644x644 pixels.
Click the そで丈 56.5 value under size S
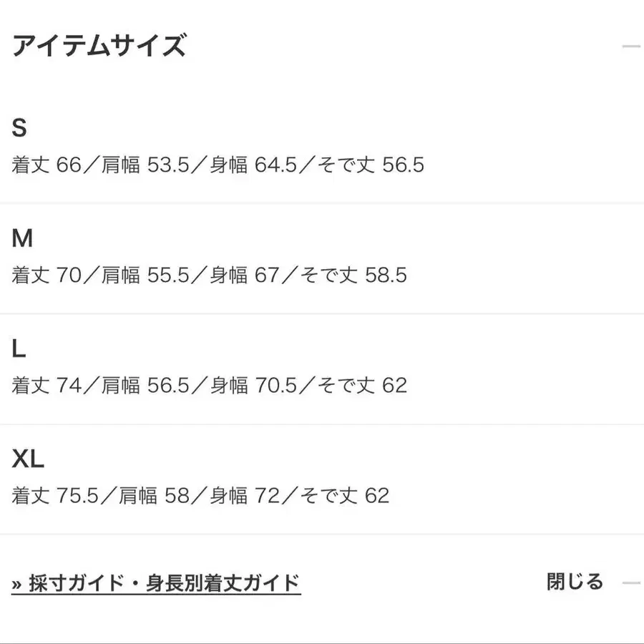click(x=371, y=165)
